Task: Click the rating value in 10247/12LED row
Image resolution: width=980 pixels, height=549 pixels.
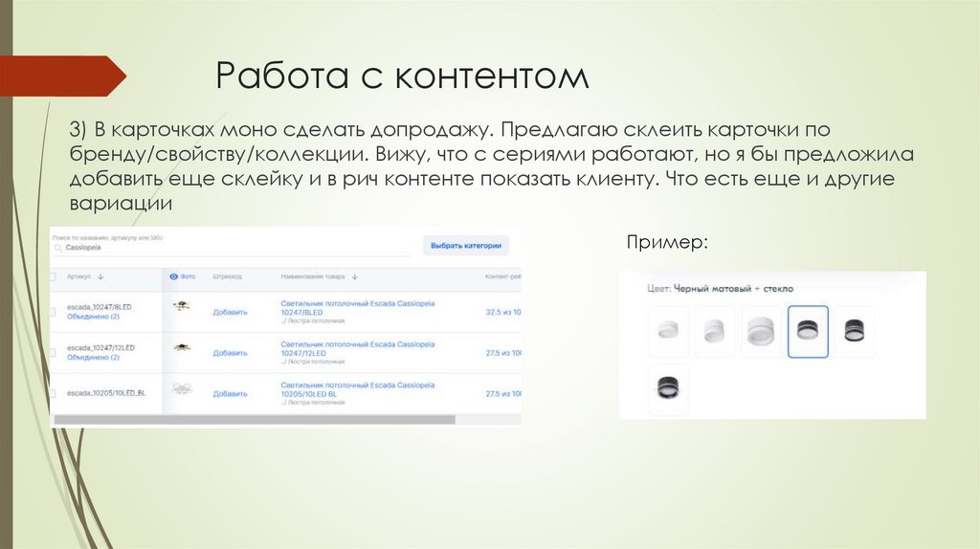Action: coord(503,353)
